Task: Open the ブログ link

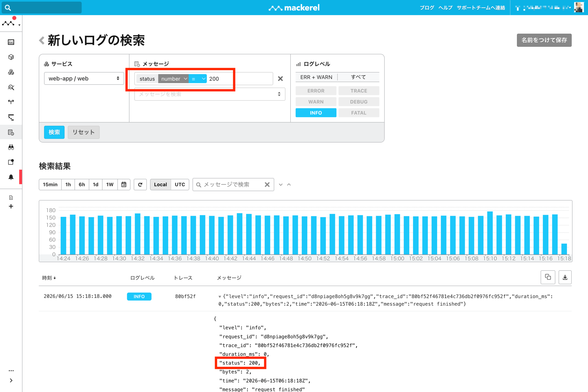Action: pyautogui.click(x=427, y=8)
